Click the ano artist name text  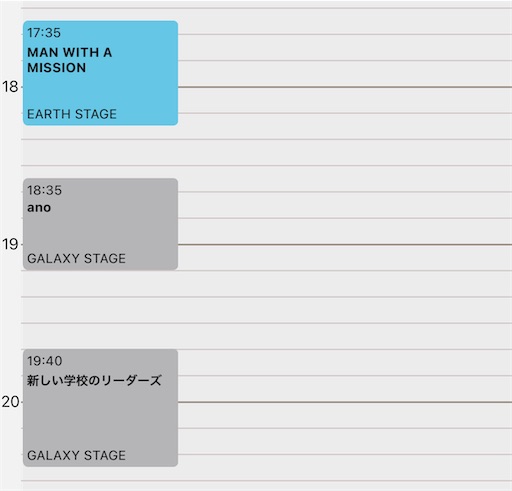tap(39, 208)
